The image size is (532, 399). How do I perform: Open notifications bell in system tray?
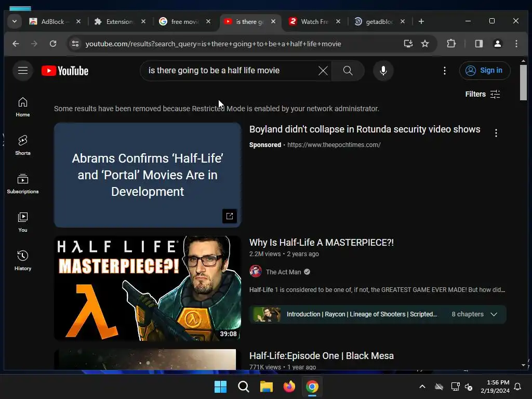pyautogui.click(x=518, y=387)
